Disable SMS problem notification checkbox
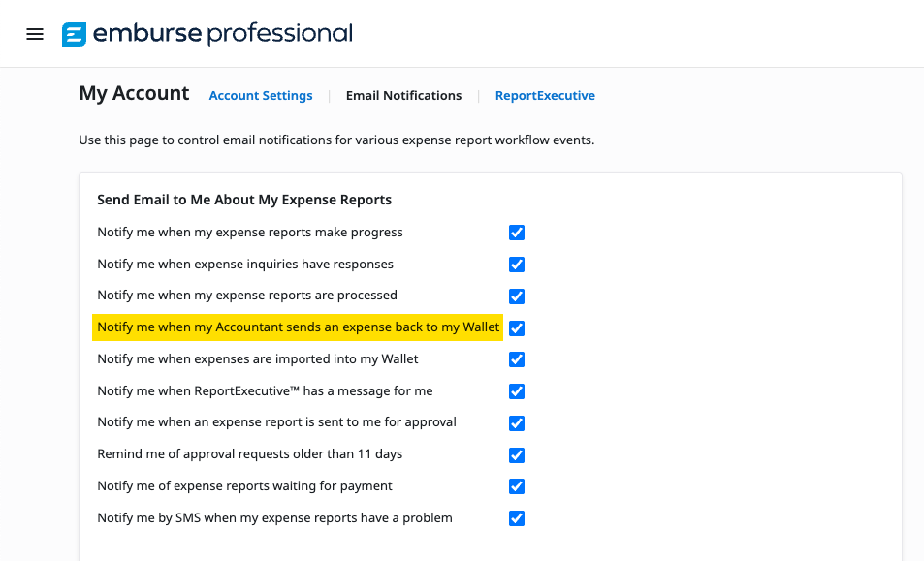 coord(517,518)
